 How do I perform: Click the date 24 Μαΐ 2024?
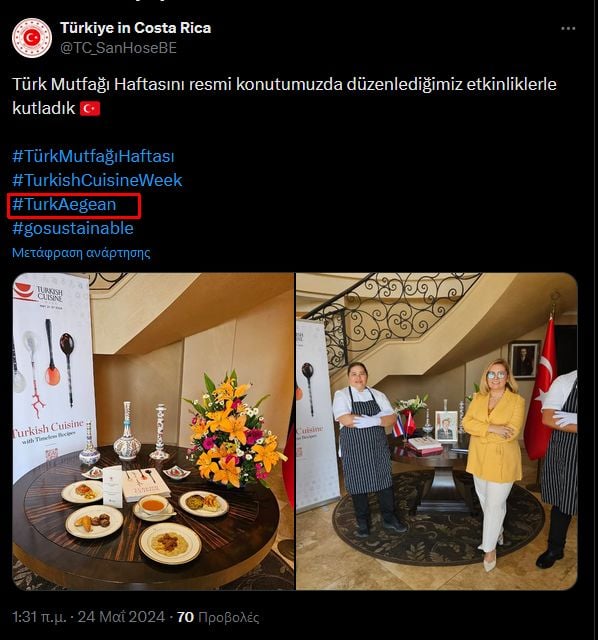click(x=121, y=617)
